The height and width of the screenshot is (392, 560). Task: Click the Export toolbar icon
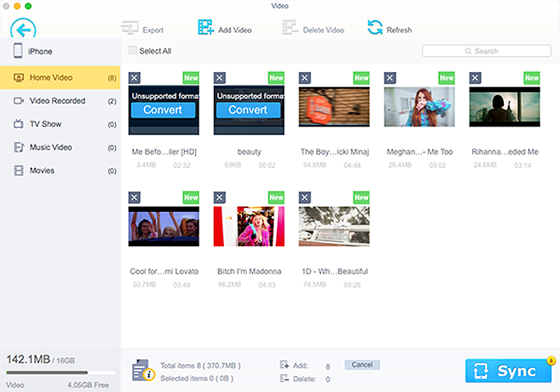tap(130, 28)
